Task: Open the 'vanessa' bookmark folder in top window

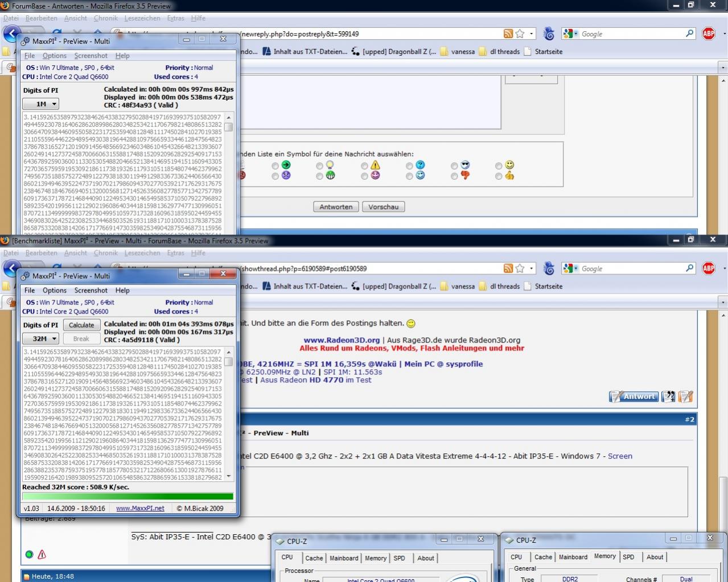Action: click(458, 52)
